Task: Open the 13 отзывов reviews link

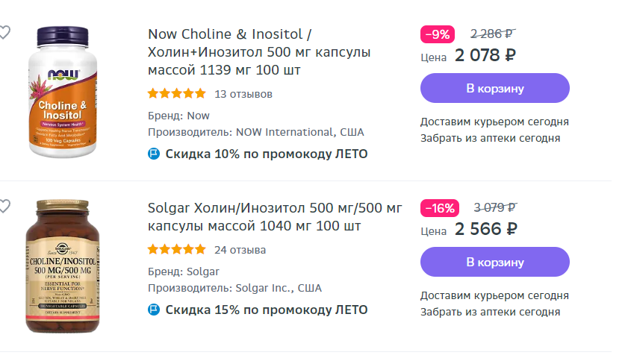Action: coord(243,94)
